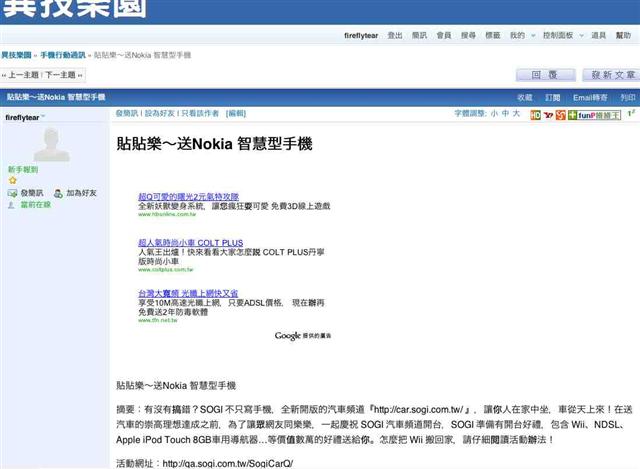640x469 pixels.
Task: Click 列印 in thread header
Action: click(x=628, y=98)
